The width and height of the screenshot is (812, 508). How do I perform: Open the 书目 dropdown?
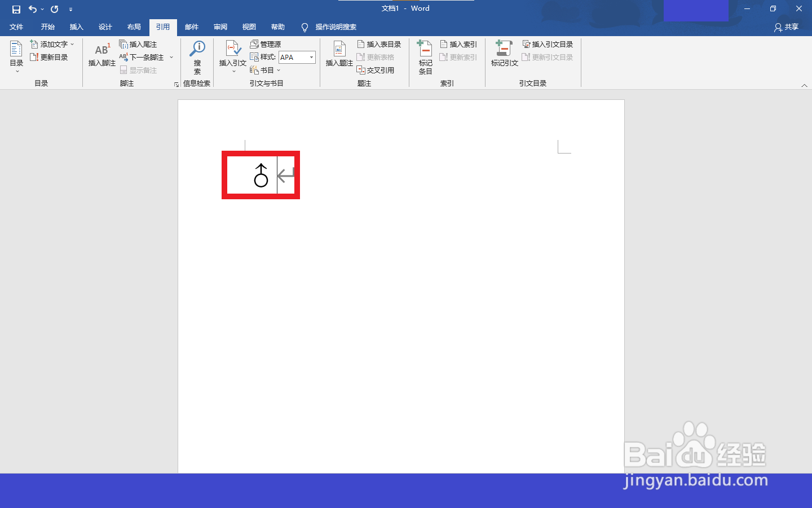pyautogui.click(x=265, y=70)
